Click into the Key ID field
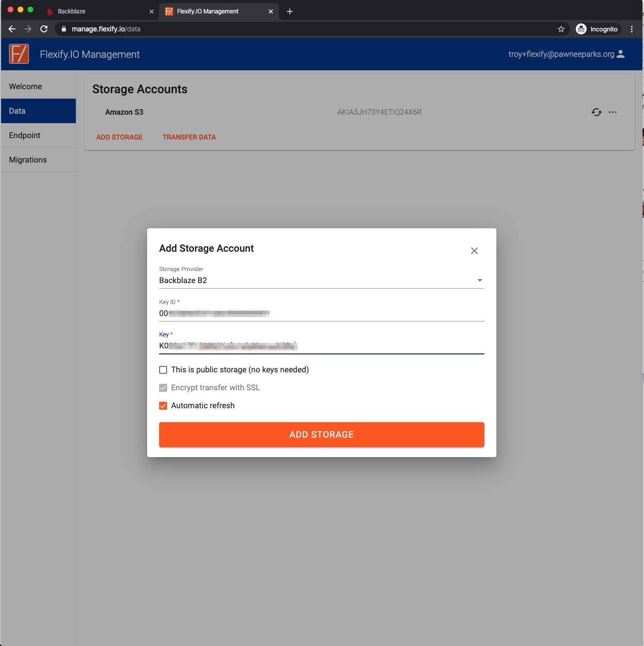Screen dimensions: 644x646 tap(322, 313)
